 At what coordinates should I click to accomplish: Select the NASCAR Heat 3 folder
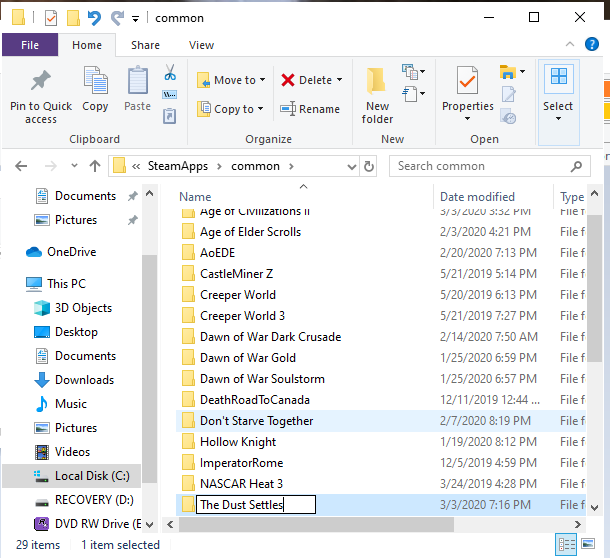[381, 484]
